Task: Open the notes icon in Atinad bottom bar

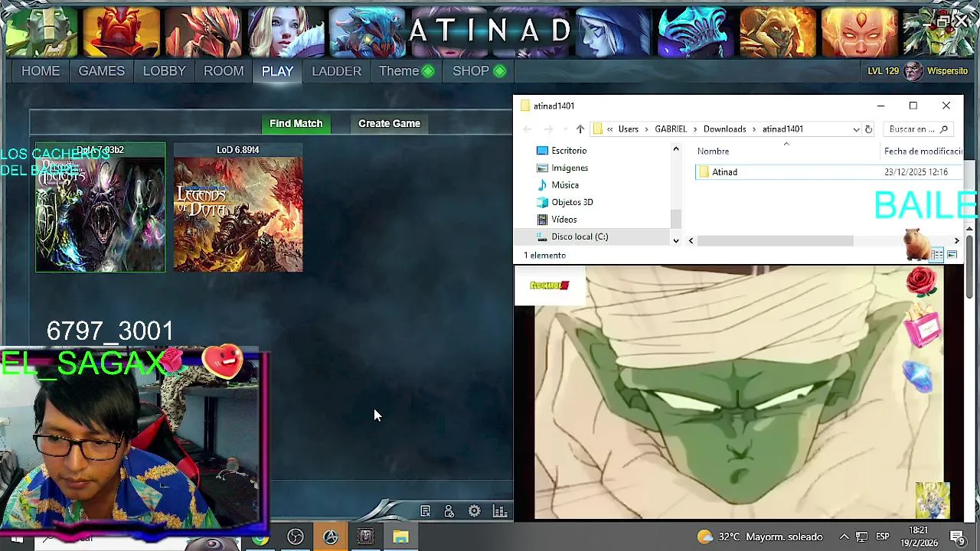Action: pyautogui.click(x=426, y=511)
